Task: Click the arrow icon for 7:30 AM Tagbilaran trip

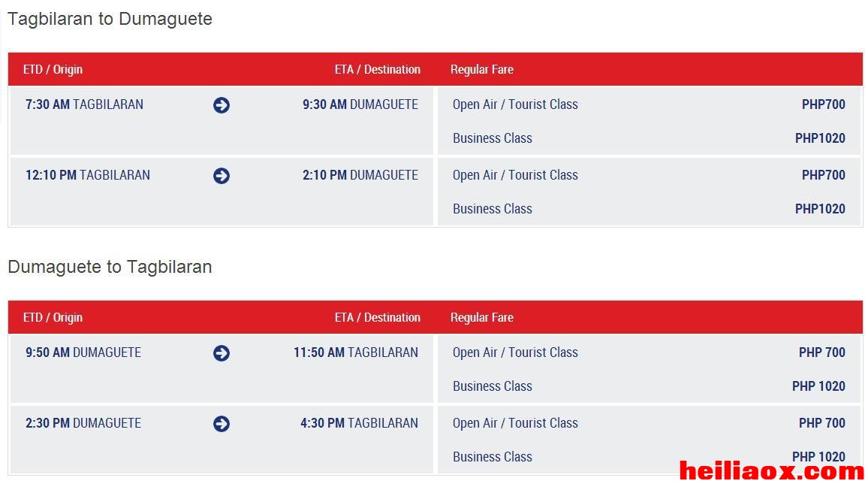Action: click(x=222, y=105)
